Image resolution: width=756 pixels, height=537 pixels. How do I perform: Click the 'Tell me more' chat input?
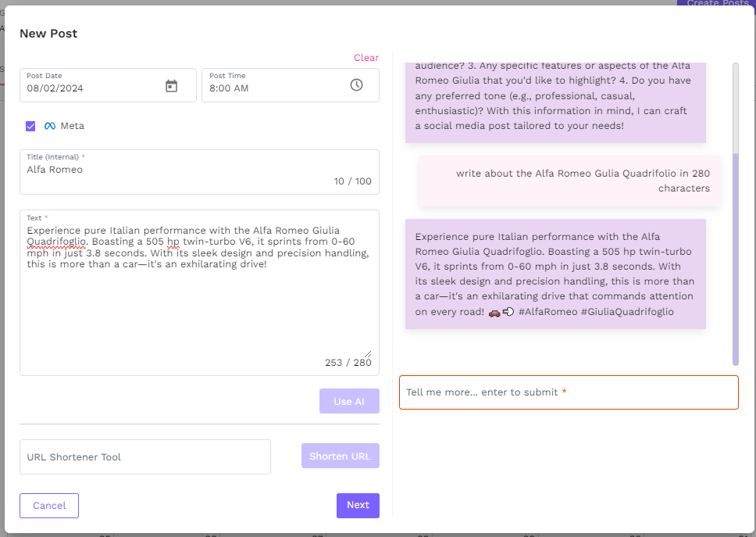coord(569,392)
